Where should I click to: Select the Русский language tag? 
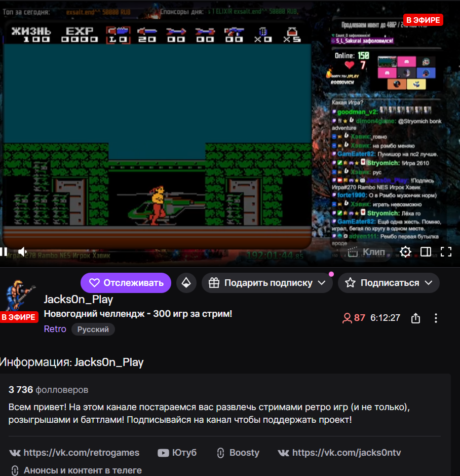pyautogui.click(x=93, y=329)
